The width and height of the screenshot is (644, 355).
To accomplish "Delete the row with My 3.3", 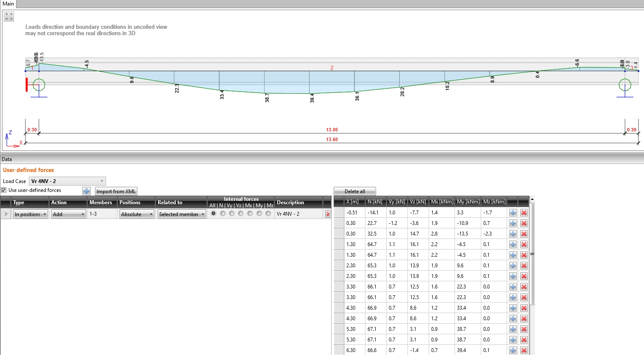I will [x=524, y=213].
